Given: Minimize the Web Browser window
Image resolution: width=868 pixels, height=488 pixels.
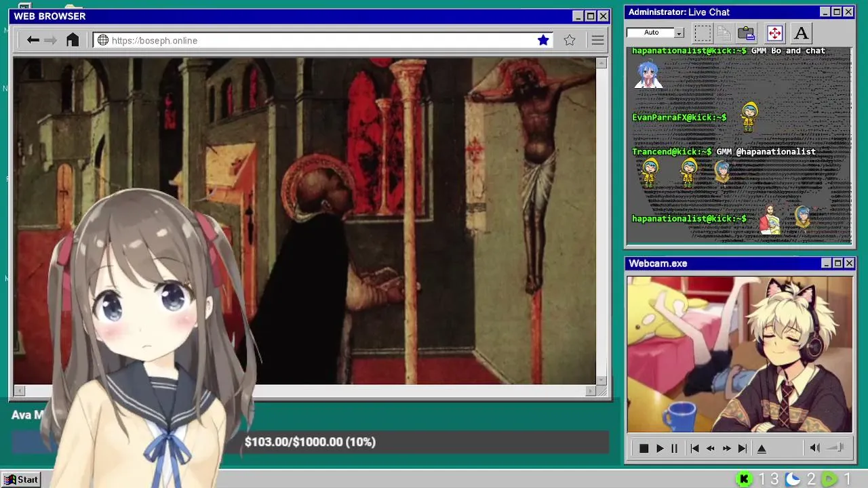Looking at the screenshot, I should point(578,16).
